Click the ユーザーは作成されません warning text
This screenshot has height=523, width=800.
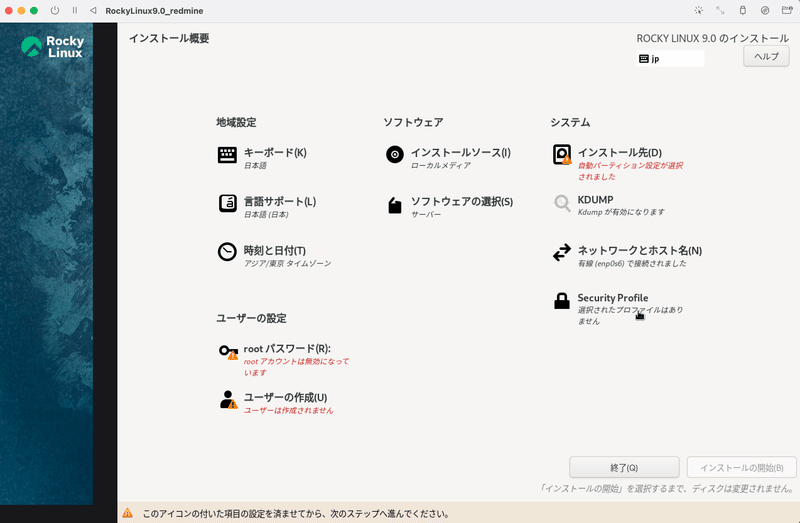point(288,410)
